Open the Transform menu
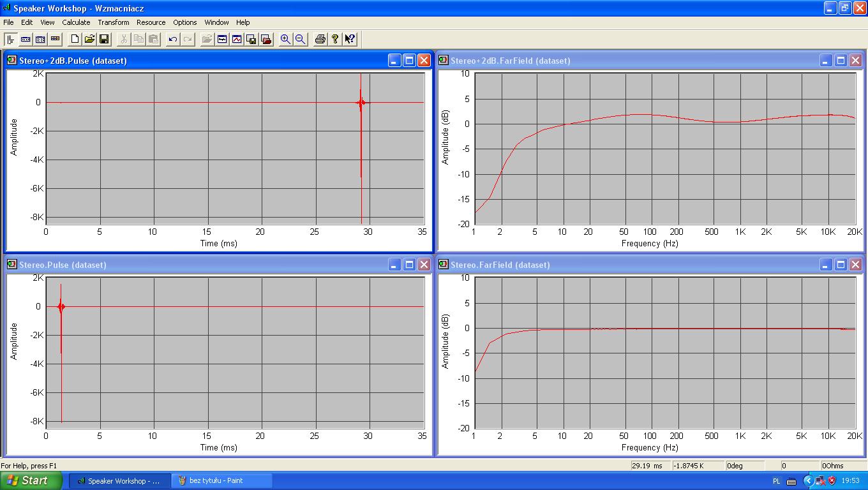The height and width of the screenshot is (490, 868). (114, 22)
